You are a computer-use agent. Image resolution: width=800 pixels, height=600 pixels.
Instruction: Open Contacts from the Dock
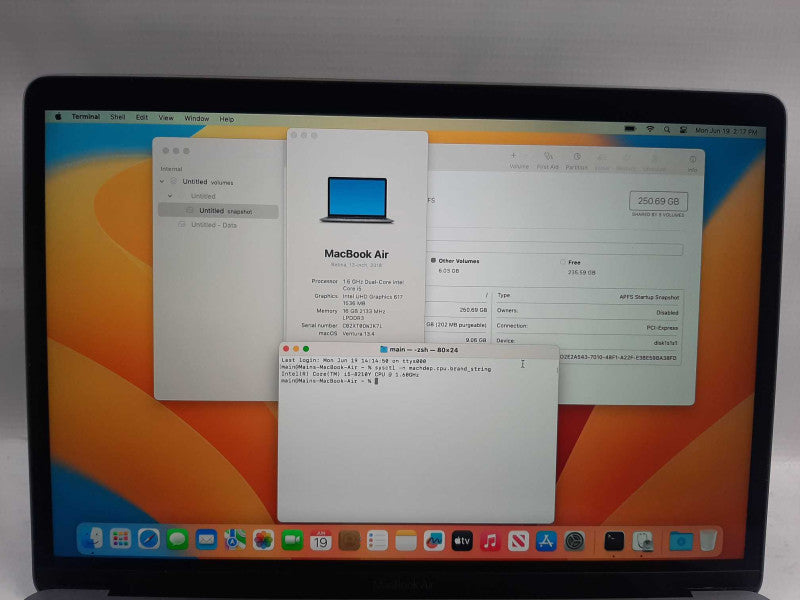(x=349, y=541)
